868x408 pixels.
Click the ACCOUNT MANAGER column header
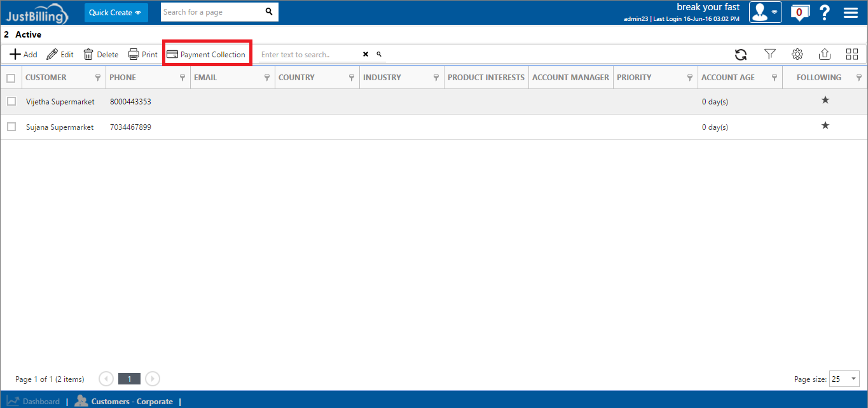tap(570, 78)
